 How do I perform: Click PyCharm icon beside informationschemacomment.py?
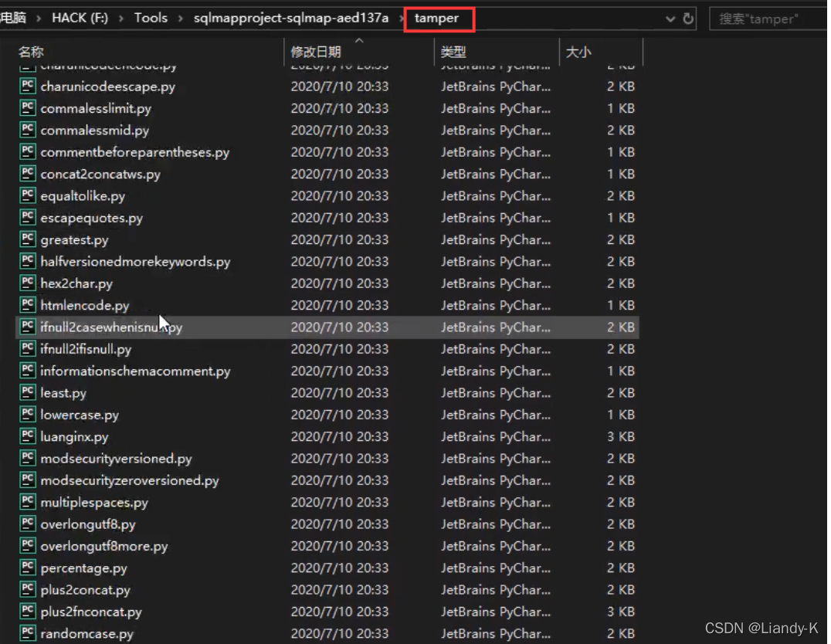coord(27,371)
